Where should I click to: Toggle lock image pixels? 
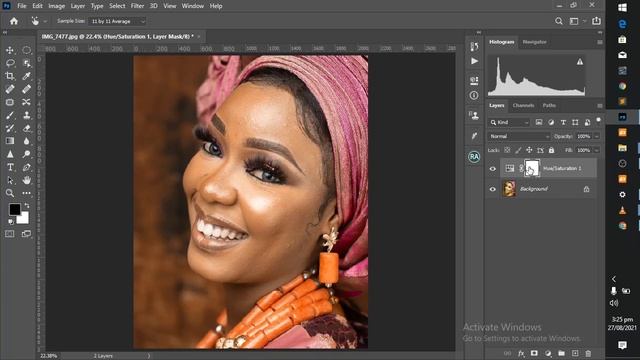click(518, 150)
